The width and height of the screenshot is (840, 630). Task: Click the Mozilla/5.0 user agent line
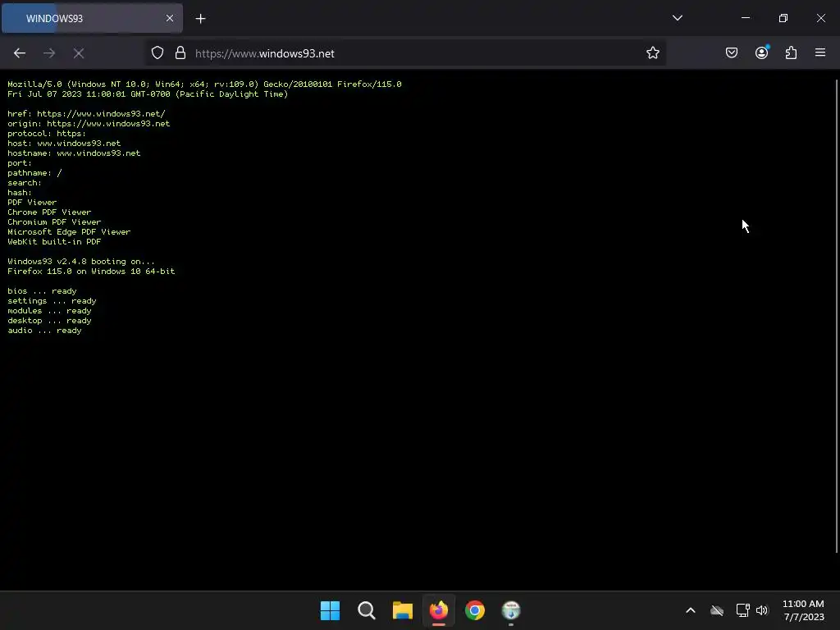(204, 84)
